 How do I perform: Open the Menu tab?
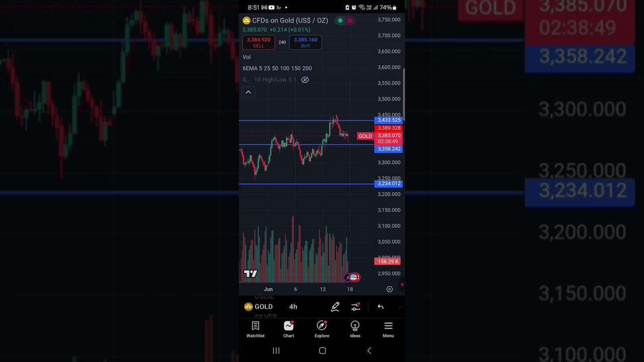tap(388, 330)
